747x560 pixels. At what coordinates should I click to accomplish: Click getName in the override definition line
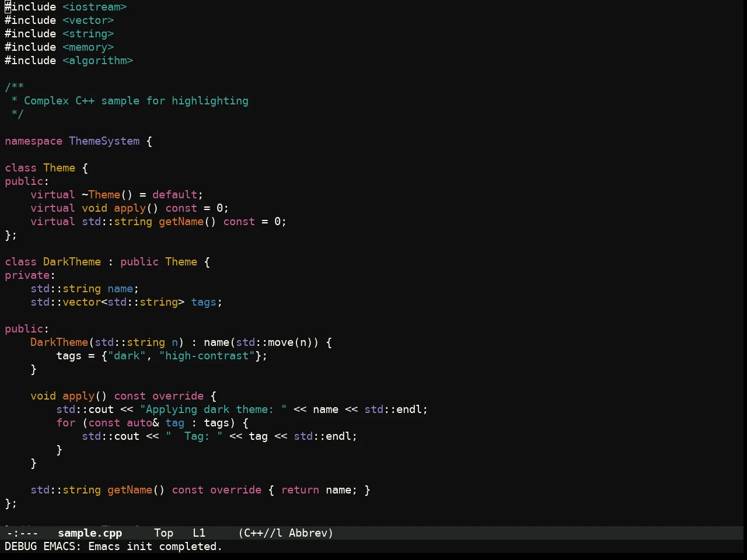click(x=130, y=490)
